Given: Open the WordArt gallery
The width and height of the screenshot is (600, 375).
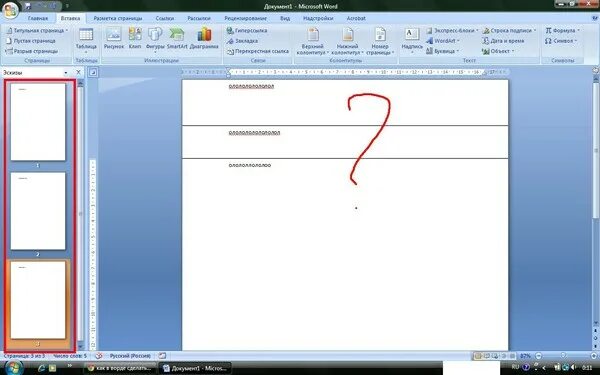Looking at the screenshot, I should [x=443, y=41].
